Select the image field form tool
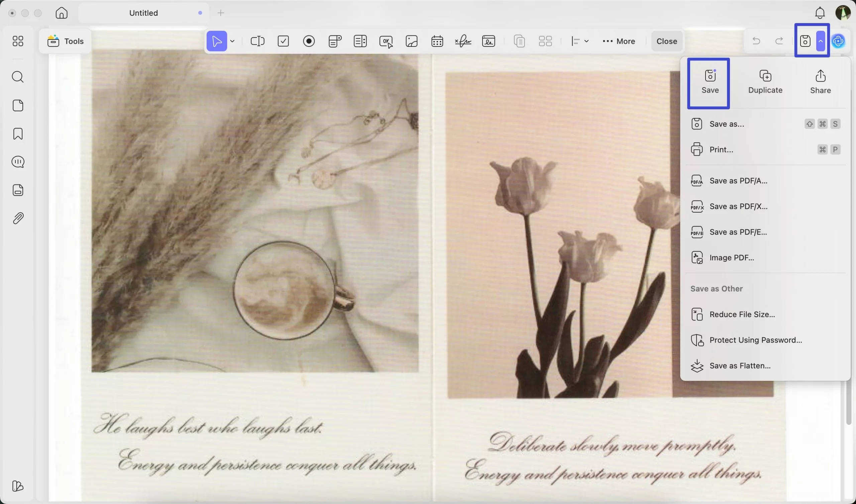This screenshot has height=504, width=856. point(411,41)
